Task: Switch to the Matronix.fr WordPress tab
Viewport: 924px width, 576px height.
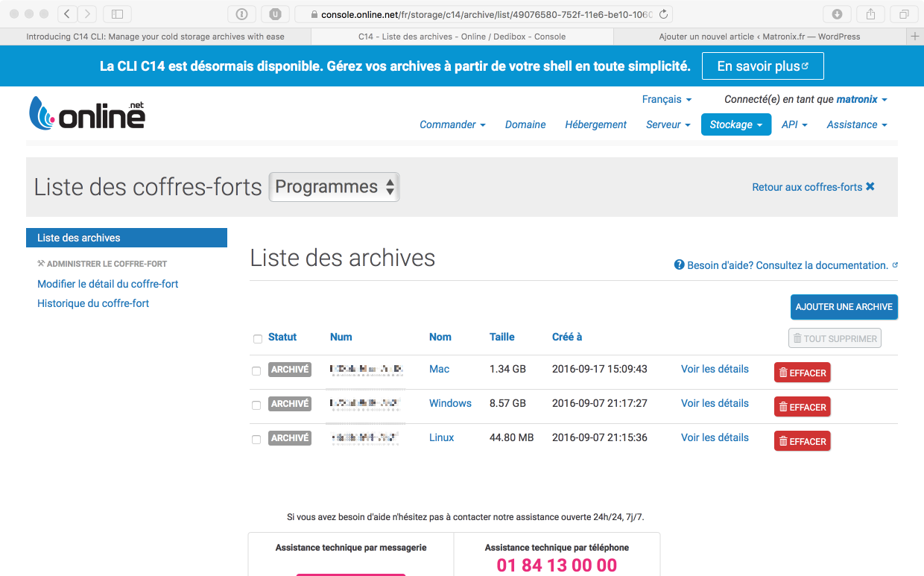Action: tap(759, 36)
